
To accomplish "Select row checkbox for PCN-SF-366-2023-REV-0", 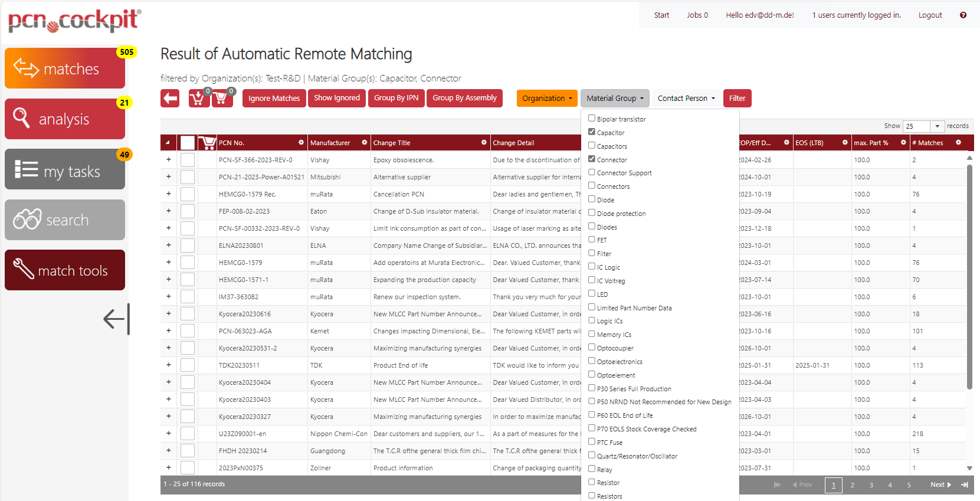I will [x=188, y=160].
